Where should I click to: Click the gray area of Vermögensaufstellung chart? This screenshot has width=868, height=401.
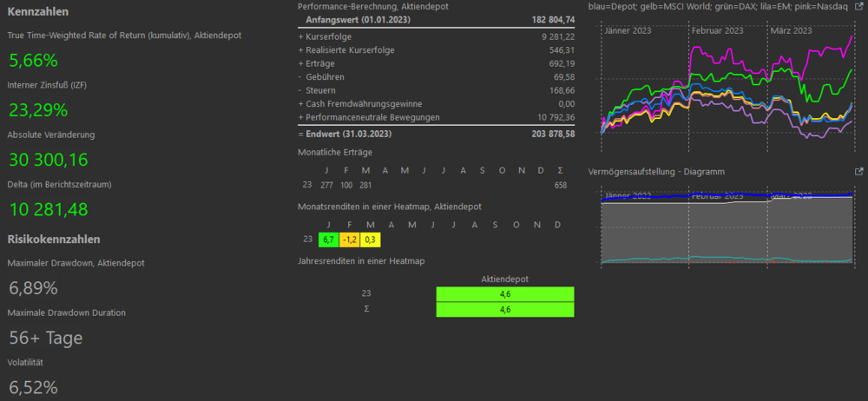coord(725,230)
